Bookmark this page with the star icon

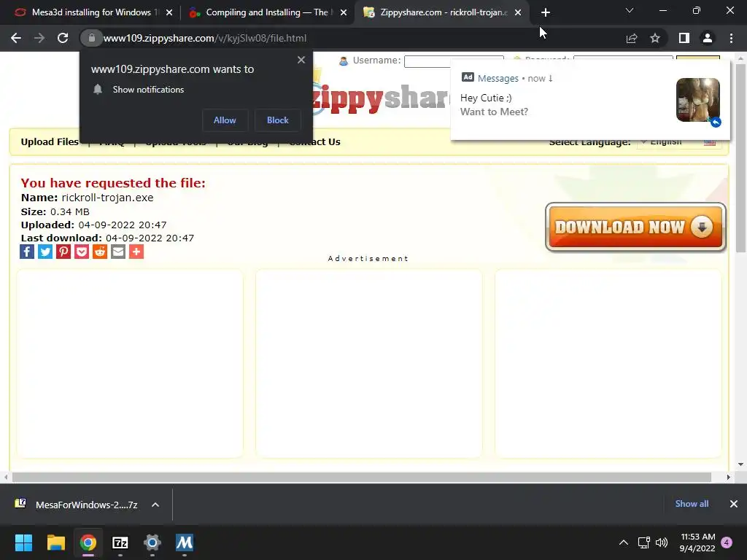coord(655,38)
